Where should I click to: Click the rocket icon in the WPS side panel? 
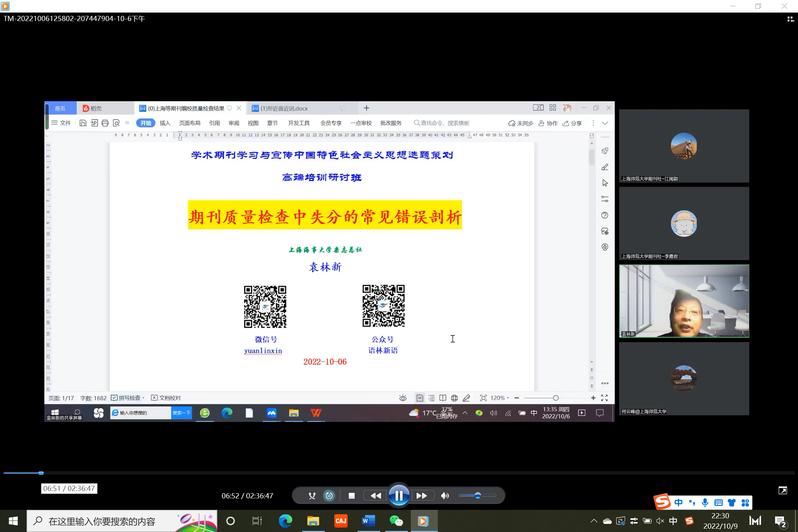(605, 151)
